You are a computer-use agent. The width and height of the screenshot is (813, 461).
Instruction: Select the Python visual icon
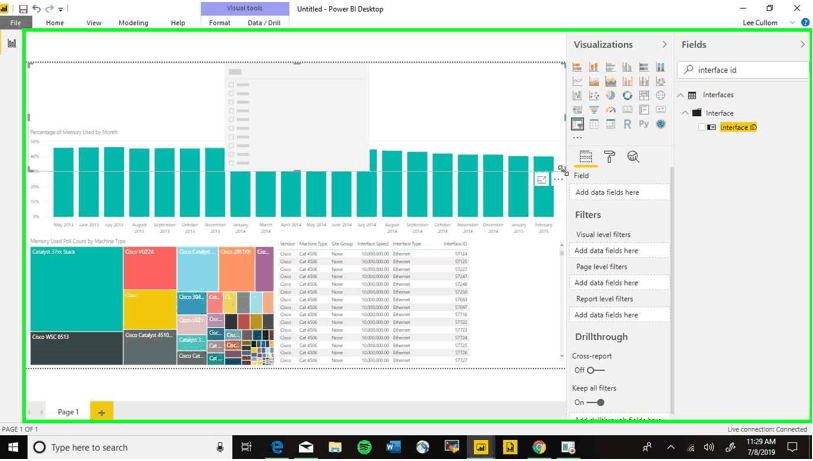tap(643, 124)
